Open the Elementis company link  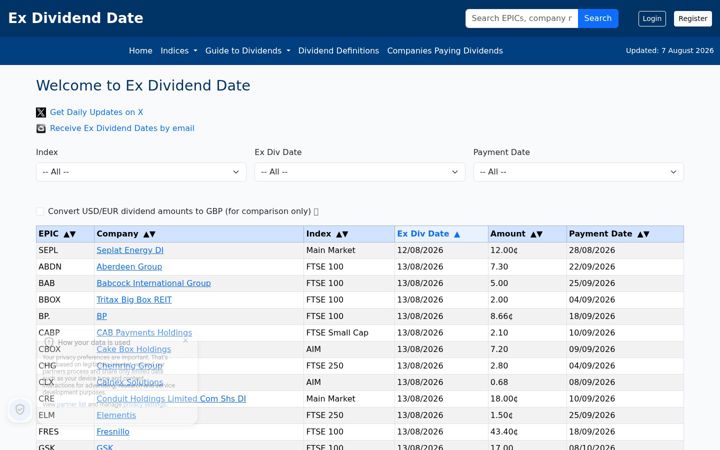tap(116, 415)
